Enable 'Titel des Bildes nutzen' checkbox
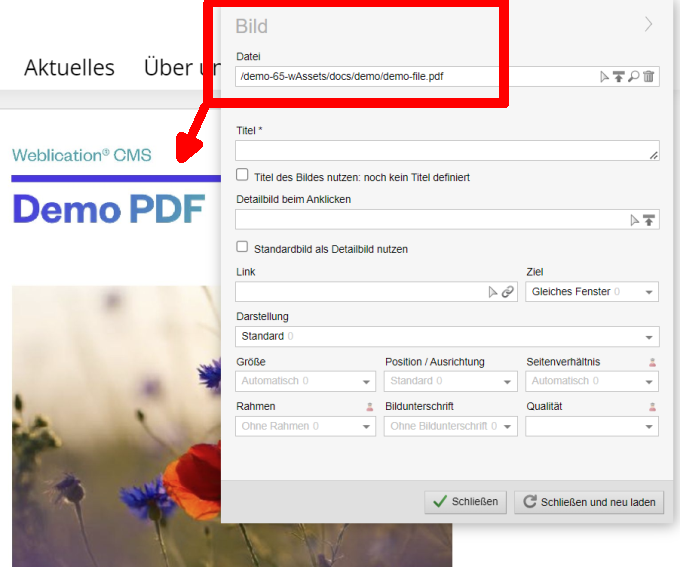 (242, 175)
